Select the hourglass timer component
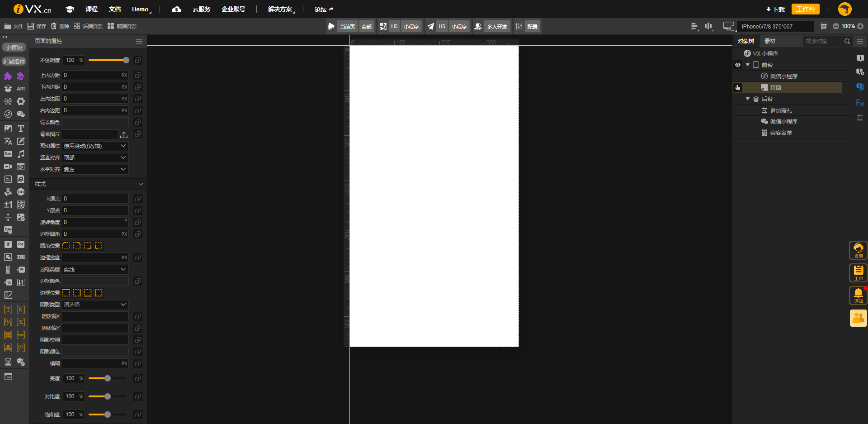Screen dimensions: 868x424 (8, 362)
